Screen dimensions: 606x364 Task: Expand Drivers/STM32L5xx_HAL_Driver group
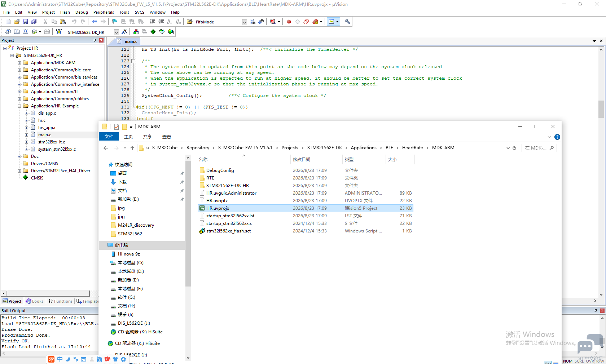(x=19, y=171)
